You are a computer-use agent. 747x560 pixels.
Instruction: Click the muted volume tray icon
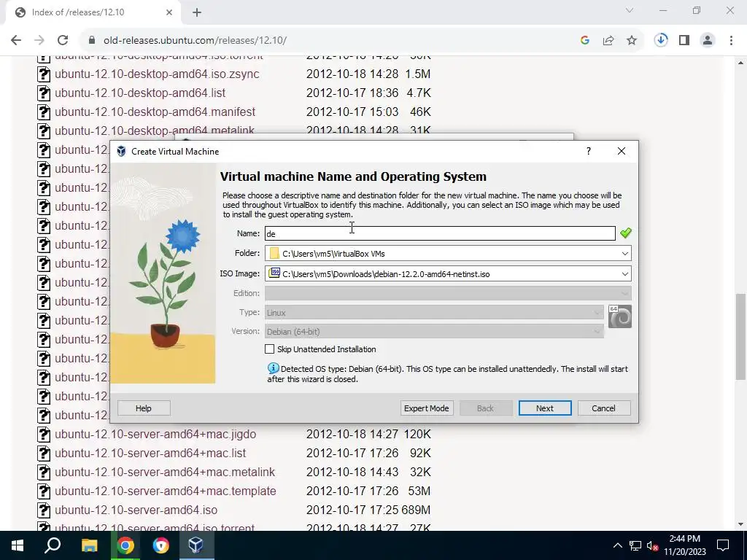click(652, 545)
